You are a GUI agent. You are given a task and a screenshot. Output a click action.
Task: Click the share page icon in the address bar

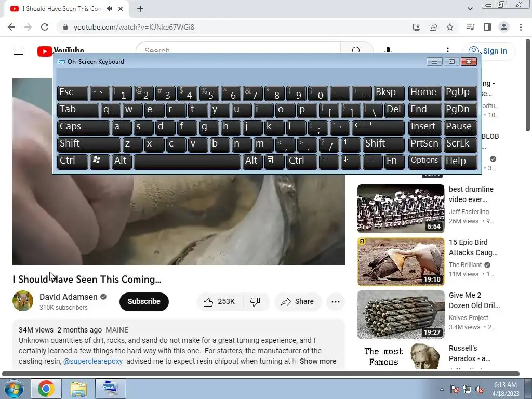(433, 27)
